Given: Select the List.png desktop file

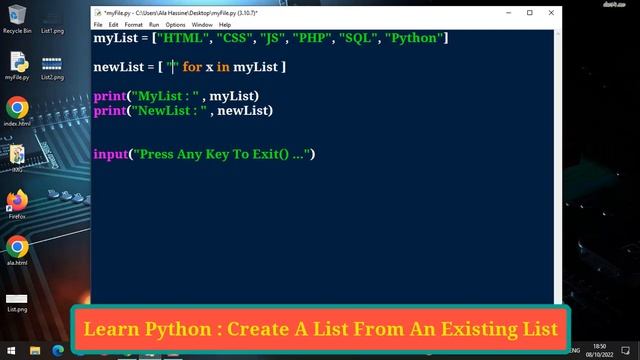Looking at the screenshot, I should [17, 303].
